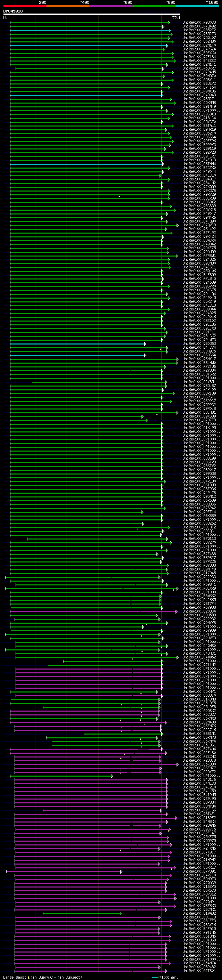Select hit label UniRef100_A9U0S3
Screen dimensions: 222x980
199,23
